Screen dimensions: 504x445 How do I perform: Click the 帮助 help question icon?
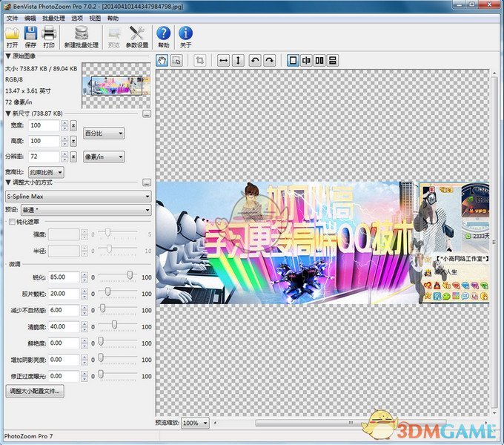164,36
